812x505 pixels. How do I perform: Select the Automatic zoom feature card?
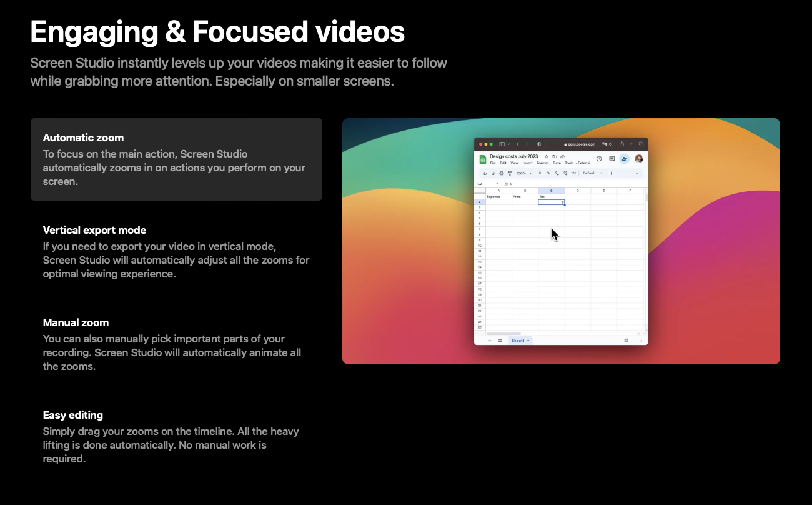176,159
